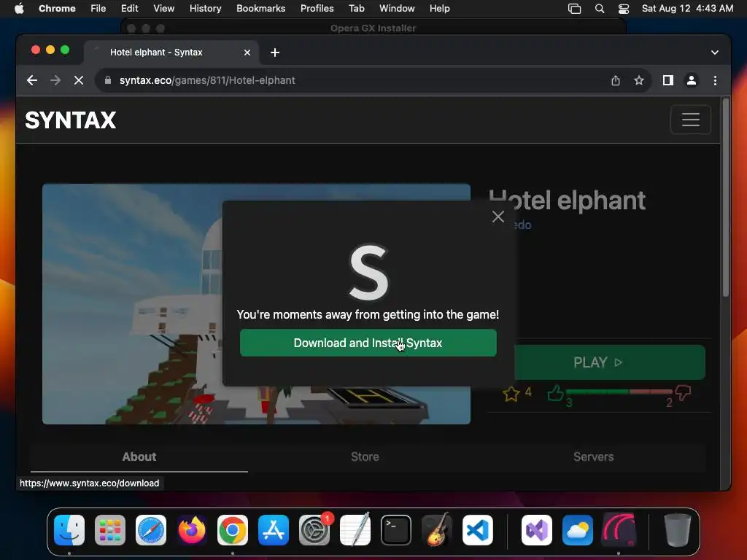This screenshot has height=560, width=747.
Task: Open Launchpad from the Dock
Action: click(x=110, y=530)
